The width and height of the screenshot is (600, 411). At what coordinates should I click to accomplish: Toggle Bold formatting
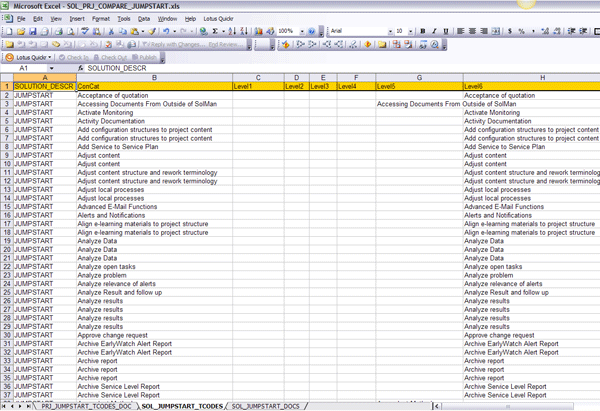pyautogui.click(x=423, y=31)
